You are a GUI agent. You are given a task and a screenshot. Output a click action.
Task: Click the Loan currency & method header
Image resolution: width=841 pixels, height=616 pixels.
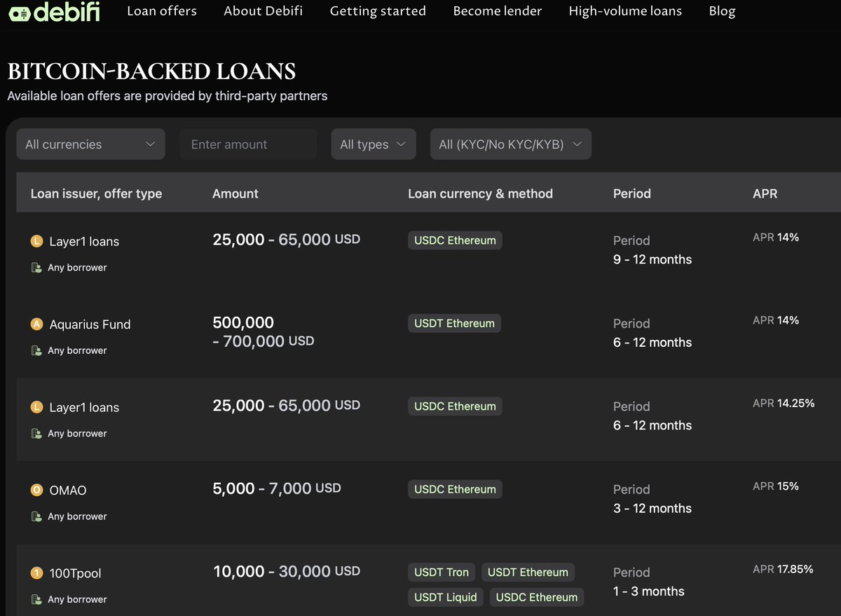point(480,193)
